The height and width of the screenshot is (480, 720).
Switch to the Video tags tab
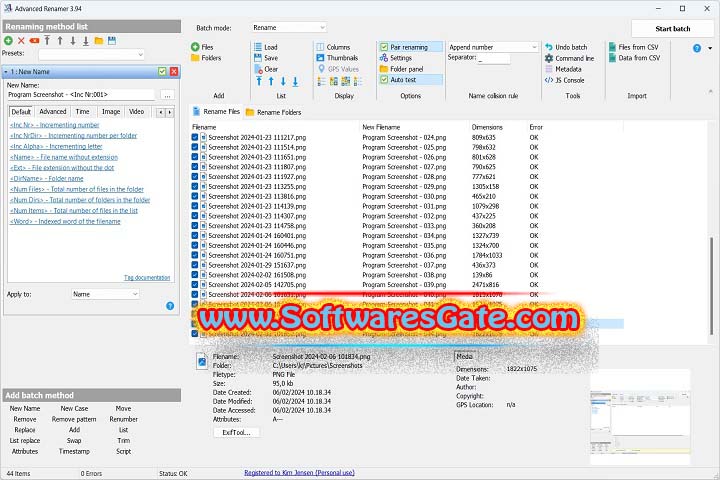[x=136, y=112]
